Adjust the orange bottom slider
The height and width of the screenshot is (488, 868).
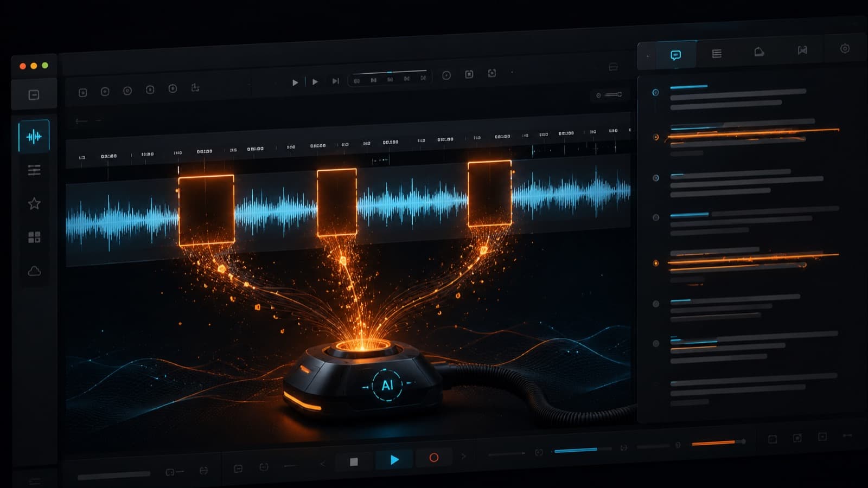click(x=718, y=442)
